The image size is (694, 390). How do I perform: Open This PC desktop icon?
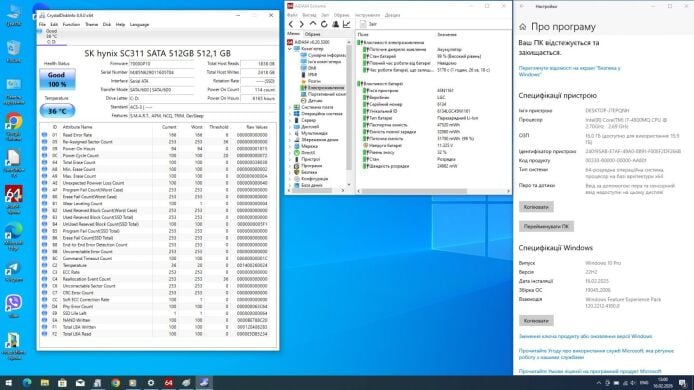pyautogui.click(x=13, y=15)
